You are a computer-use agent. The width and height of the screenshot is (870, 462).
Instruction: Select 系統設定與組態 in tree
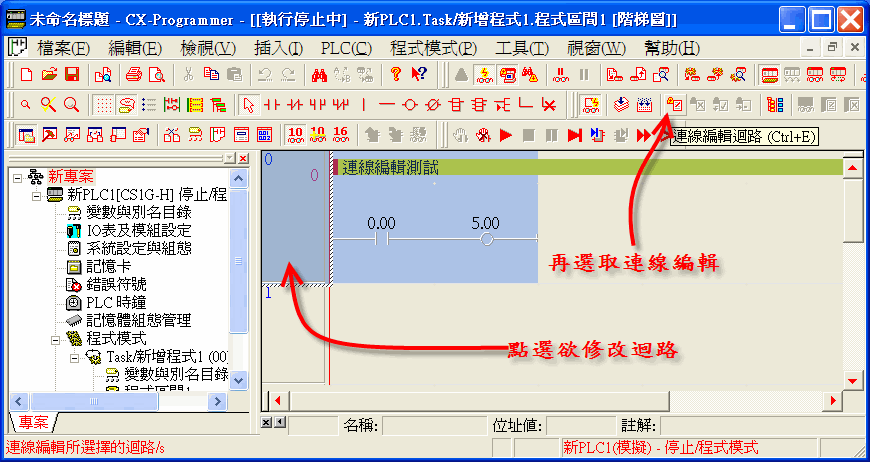coord(139,248)
